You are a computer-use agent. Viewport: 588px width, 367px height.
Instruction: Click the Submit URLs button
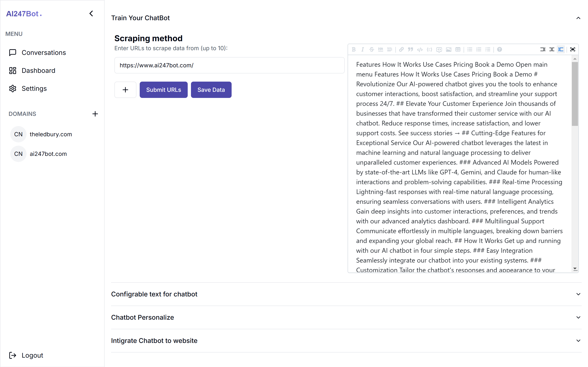pyautogui.click(x=164, y=90)
